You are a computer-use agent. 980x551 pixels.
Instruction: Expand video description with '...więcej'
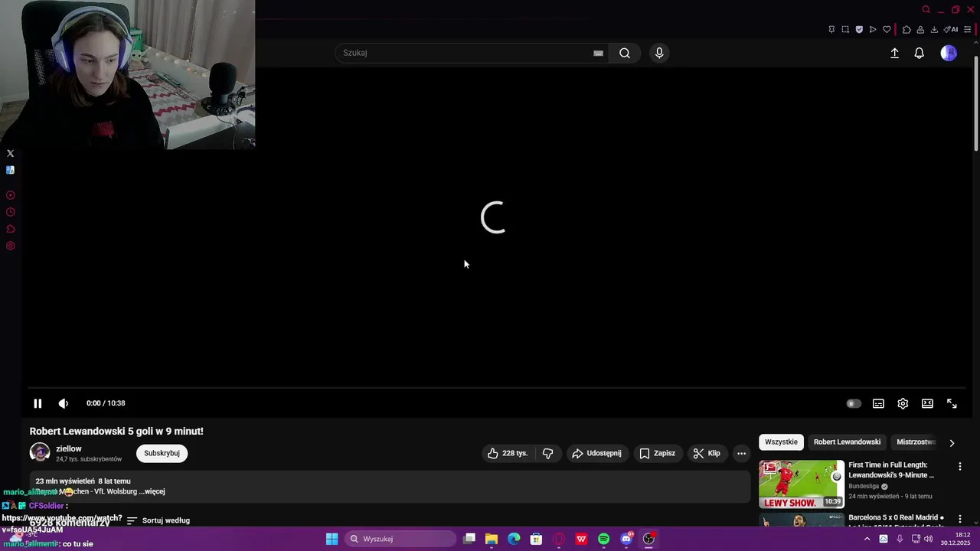(x=152, y=491)
